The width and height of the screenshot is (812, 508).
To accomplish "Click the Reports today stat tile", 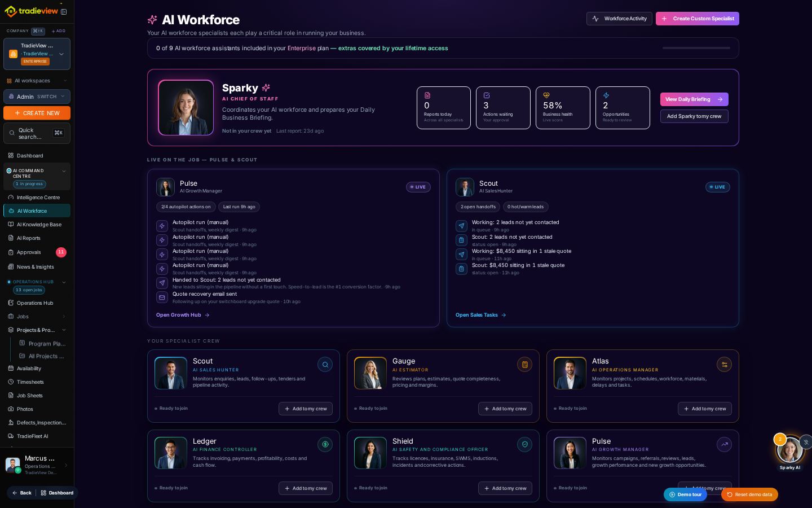I will tap(444, 107).
